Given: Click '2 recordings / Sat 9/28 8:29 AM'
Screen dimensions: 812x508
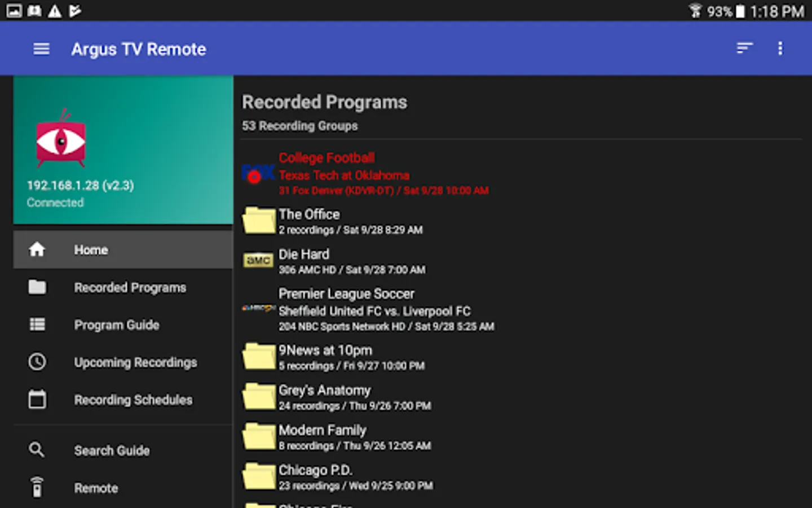Looking at the screenshot, I should 351,230.
